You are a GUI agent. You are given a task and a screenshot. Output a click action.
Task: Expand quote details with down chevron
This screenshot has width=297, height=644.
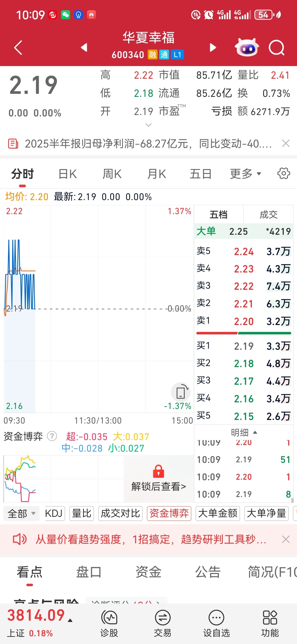point(148,125)
